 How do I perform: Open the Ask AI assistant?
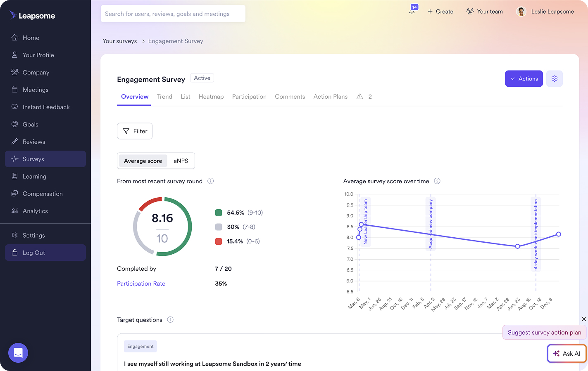567,354
